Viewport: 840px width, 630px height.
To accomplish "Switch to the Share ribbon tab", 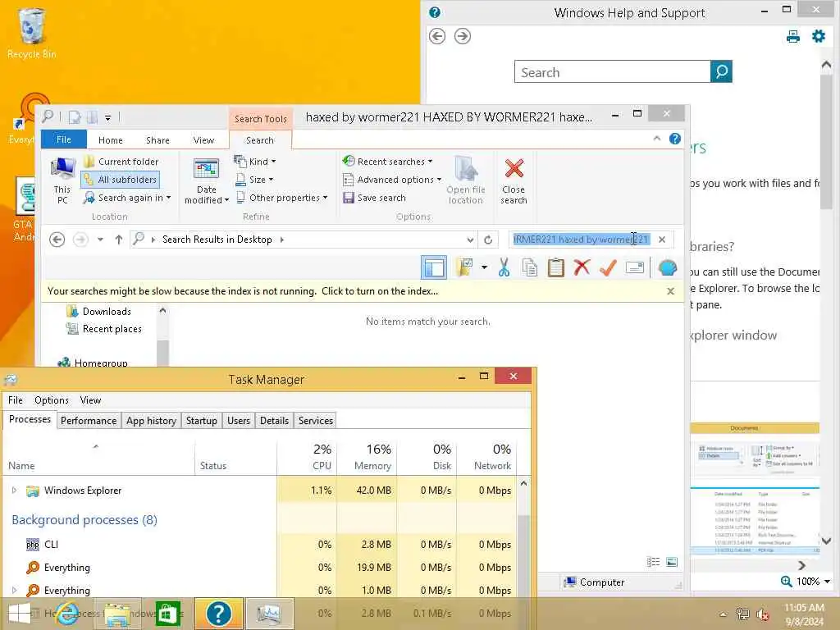I will [x=157, y=139].
